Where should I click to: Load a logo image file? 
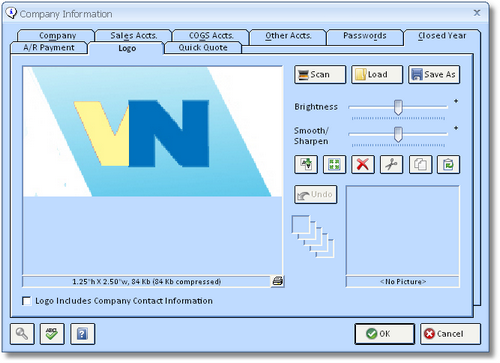[377, 74]
